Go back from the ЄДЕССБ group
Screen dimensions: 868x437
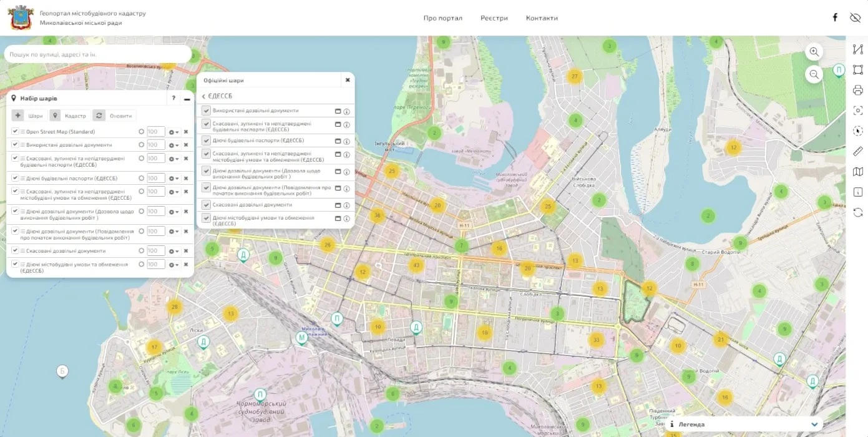click(203, 96)
